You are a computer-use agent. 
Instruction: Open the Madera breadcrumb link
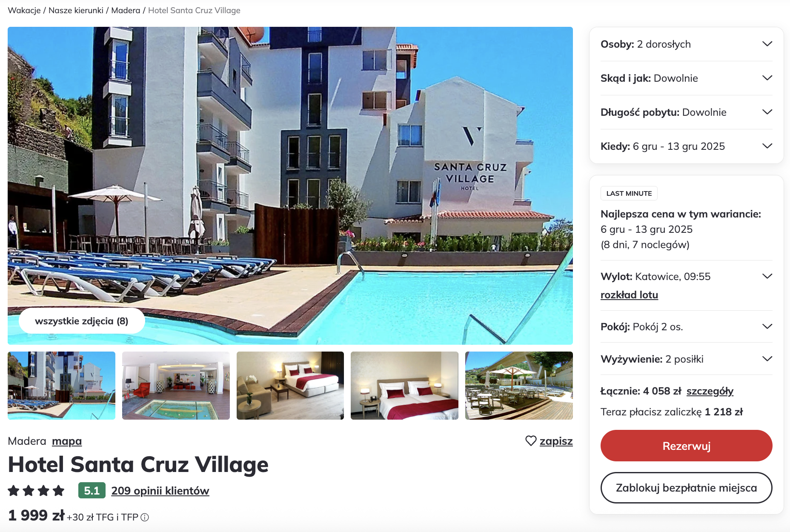click(126, 10)
